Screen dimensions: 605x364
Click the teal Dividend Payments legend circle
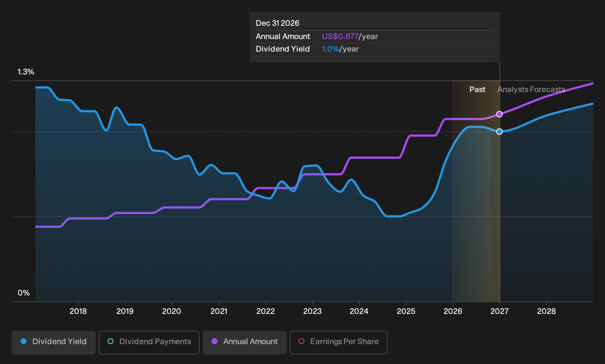coord(111,341)
